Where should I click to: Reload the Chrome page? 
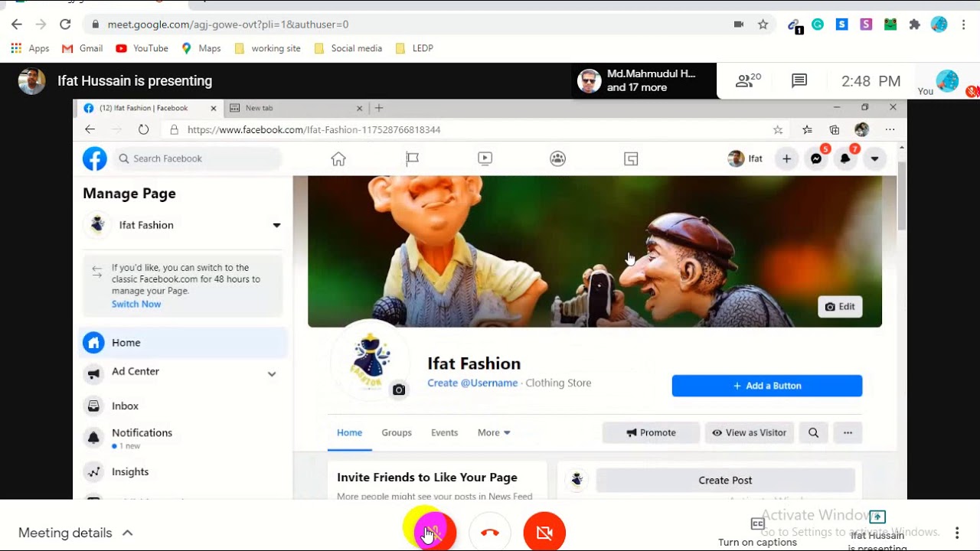[x=65, y=24]
